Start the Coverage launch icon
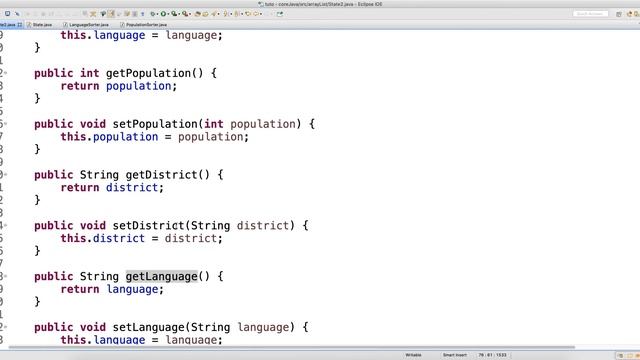 coord(174,14)
